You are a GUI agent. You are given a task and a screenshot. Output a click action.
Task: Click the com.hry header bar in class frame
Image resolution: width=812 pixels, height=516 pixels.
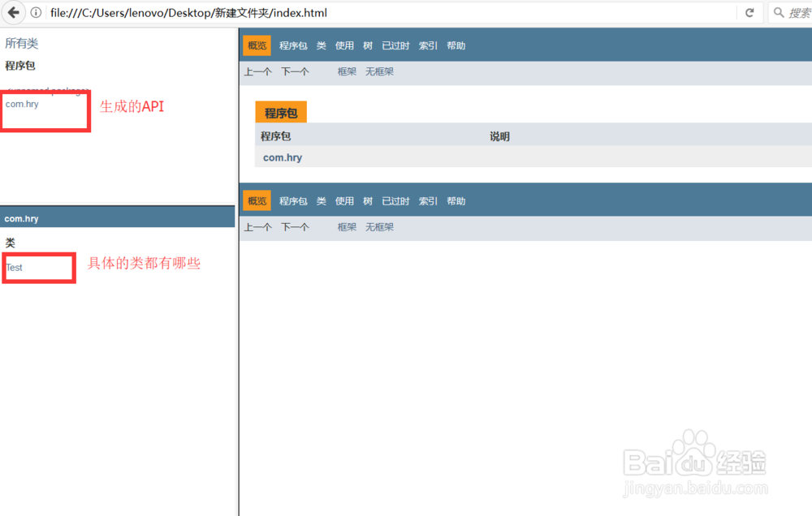(x=118, y=218)
